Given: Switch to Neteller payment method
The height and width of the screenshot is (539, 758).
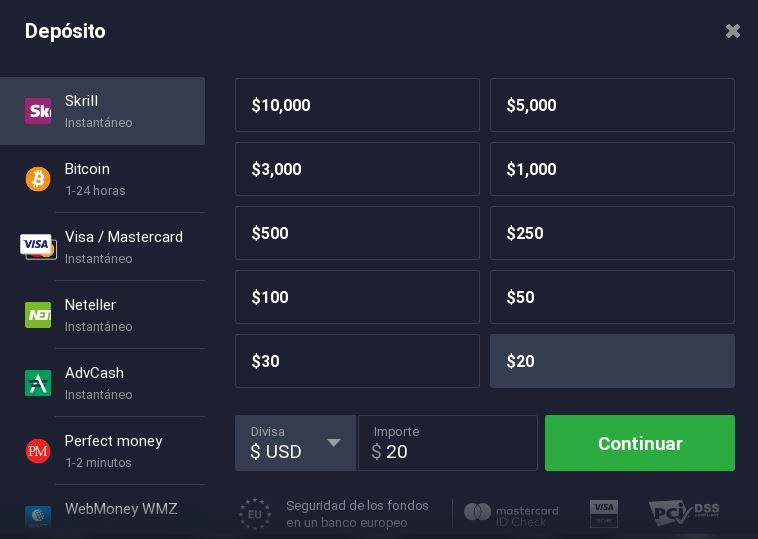Looking at the screenshot, I should (102, 315).
